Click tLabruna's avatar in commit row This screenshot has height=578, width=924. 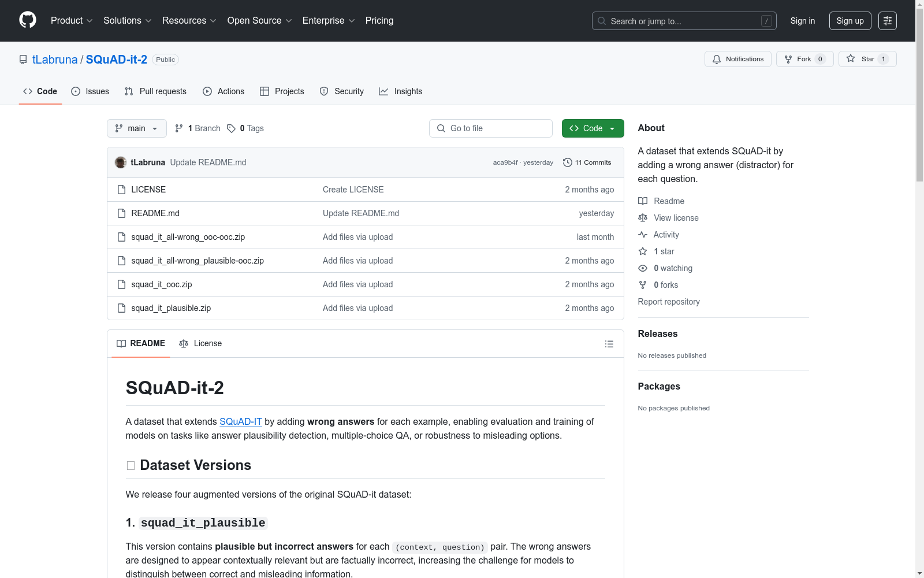tap(121, 162)
